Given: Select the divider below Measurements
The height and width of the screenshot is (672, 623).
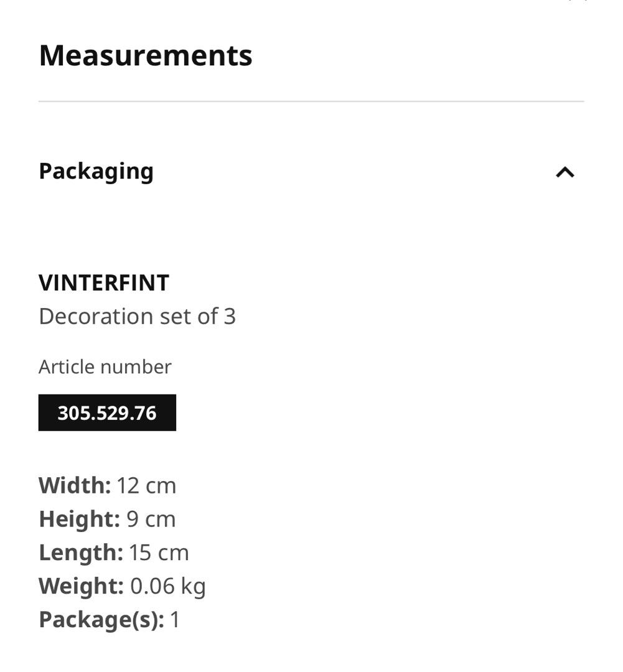Looking at the screenshot, I should [x=311, y=98].
